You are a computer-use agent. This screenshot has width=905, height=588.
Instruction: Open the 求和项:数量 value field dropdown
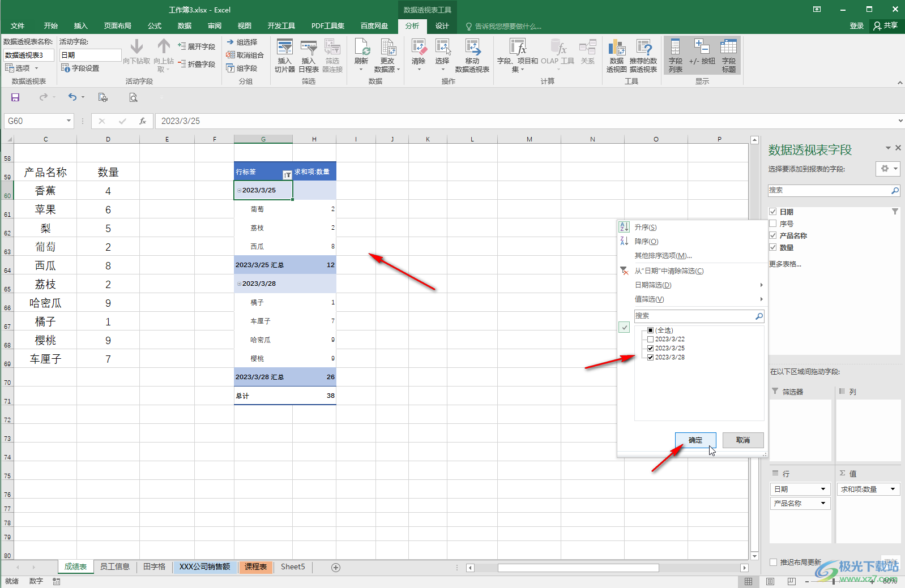pyautogui.click(x=893, y=489)
